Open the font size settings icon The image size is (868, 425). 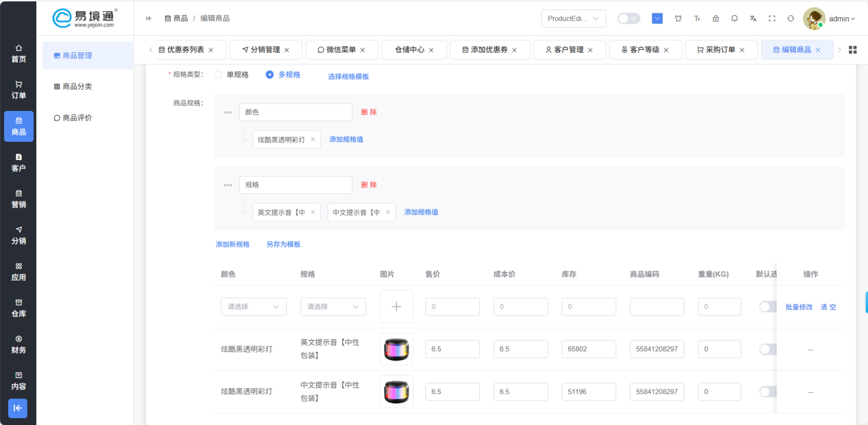pos(697,18)
